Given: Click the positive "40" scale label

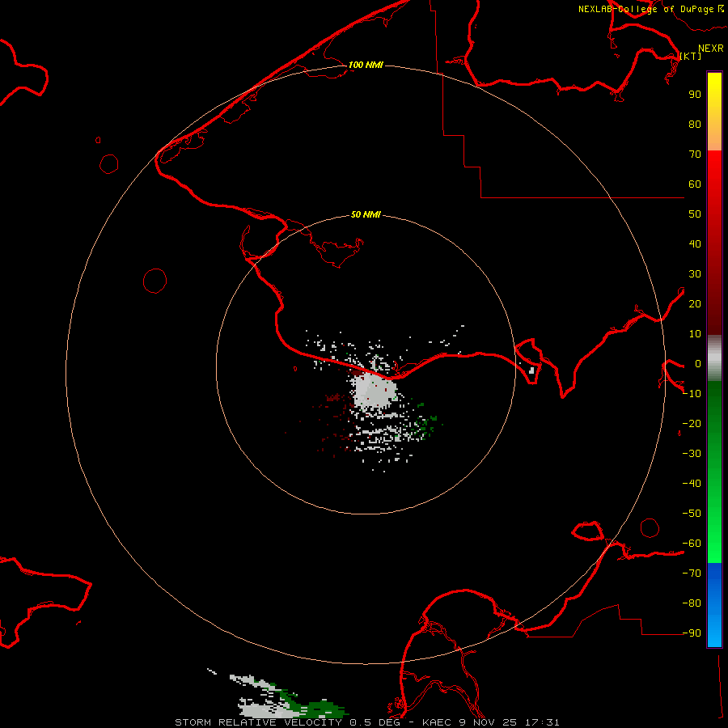Looking at the screenshot, I should pyautogui.click(x=695, y=243).
